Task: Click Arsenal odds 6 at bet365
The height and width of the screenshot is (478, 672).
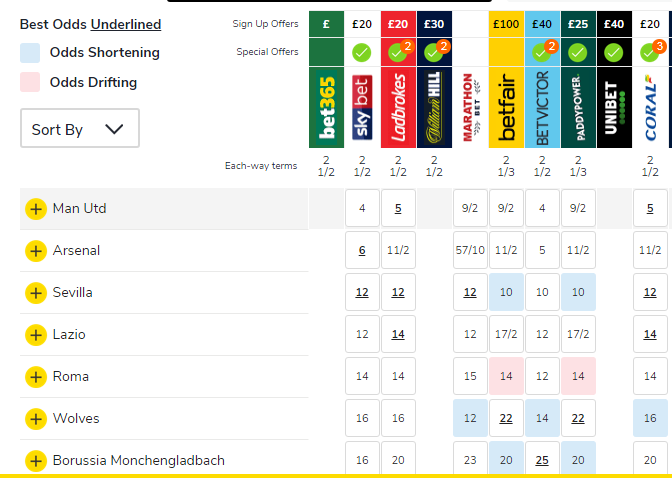Action: tap(362, 251)
